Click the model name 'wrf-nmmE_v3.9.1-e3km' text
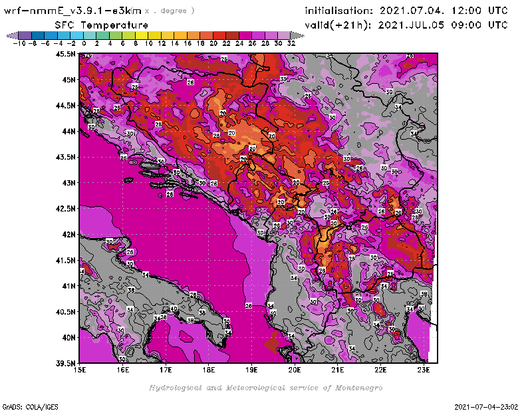The image size is (532, 411). point(72,11)
